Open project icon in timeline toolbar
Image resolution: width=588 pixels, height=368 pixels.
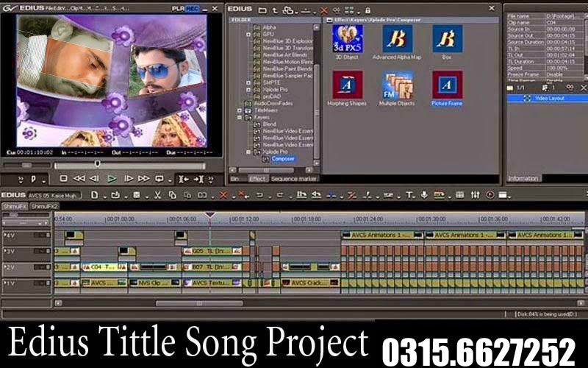[x=115, y=195]
